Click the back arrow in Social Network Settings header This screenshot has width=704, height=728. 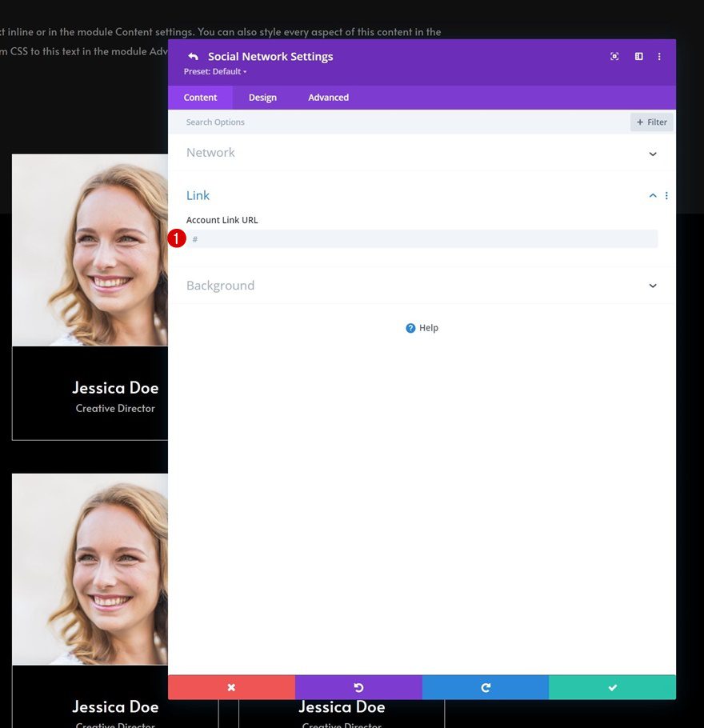pos(192,56)
